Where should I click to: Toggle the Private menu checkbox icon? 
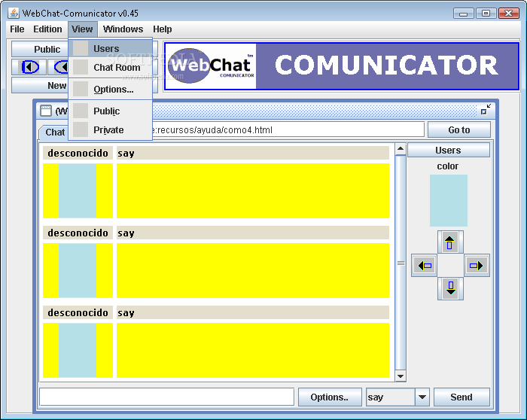(81, 129)
